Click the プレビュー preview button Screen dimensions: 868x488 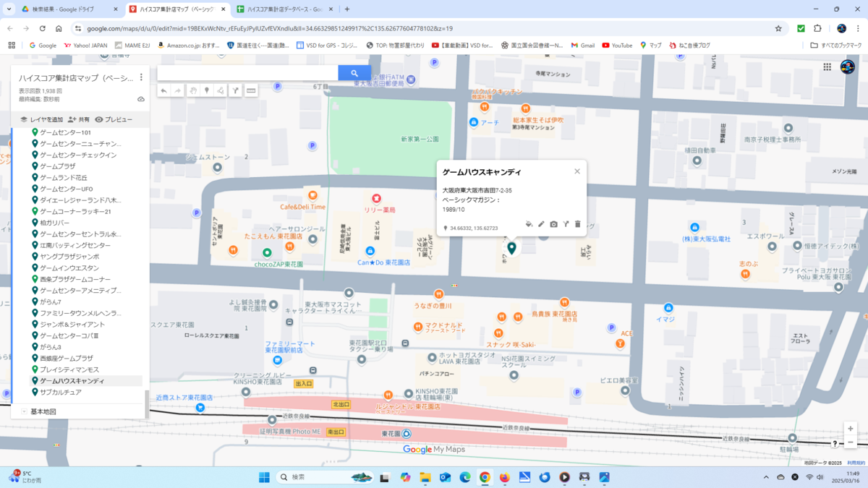(114, 119)
